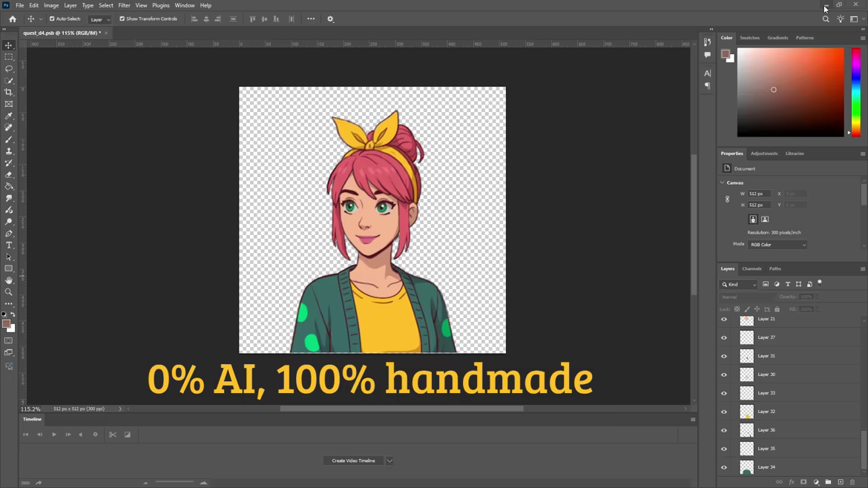Viewport: 868px width, 488px height.
Task: Select the Horizontal Type tool
Action: coord(9,245)
